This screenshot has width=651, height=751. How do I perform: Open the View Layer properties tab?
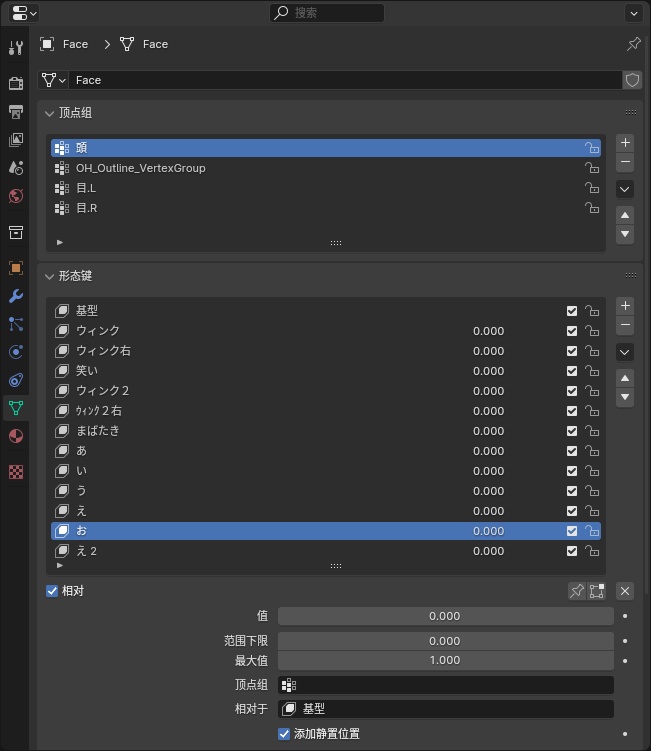pos(16,140)
